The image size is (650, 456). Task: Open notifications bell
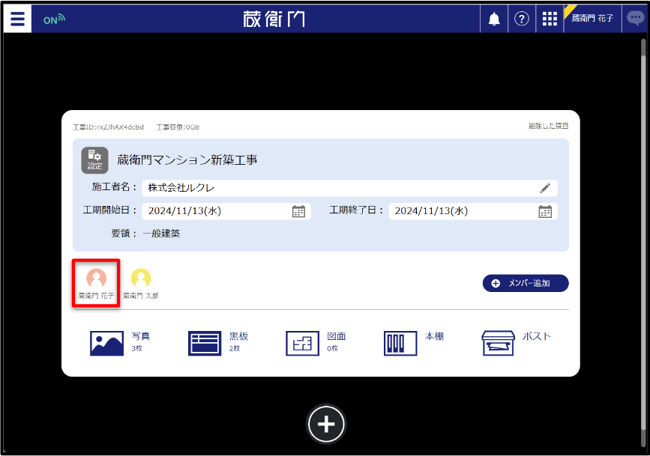coord(494,19)
